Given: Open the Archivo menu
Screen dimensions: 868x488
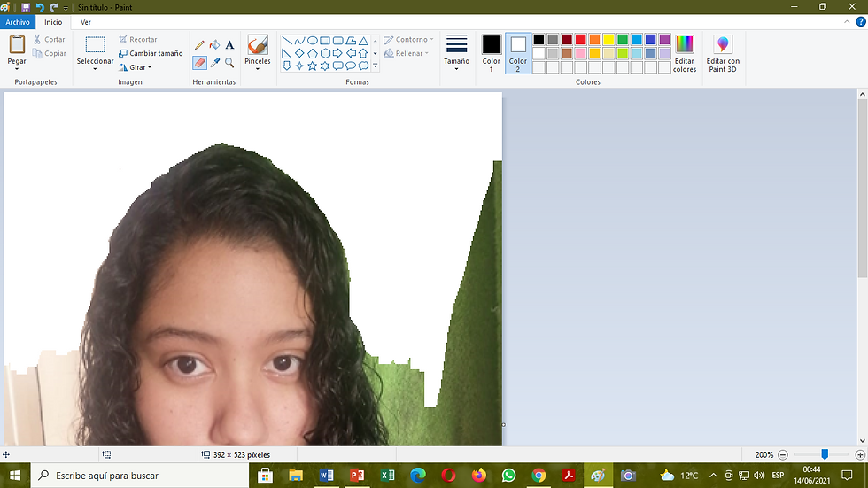Looking at the screenshot, I should (x=18, y=22).
